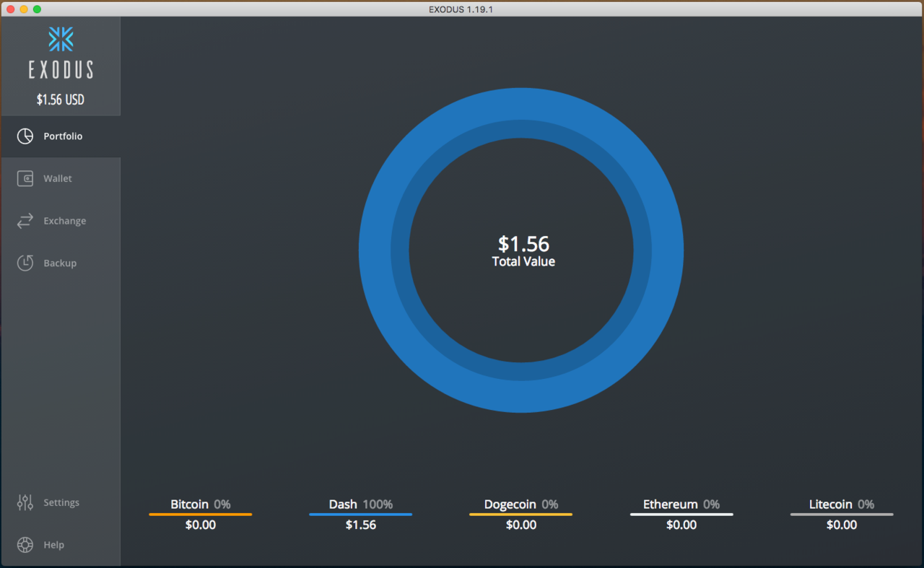The image size is (924, 568).
Task: Click the Exchange arrows icon
Action: pyautogui.click(x=25, y=221)
